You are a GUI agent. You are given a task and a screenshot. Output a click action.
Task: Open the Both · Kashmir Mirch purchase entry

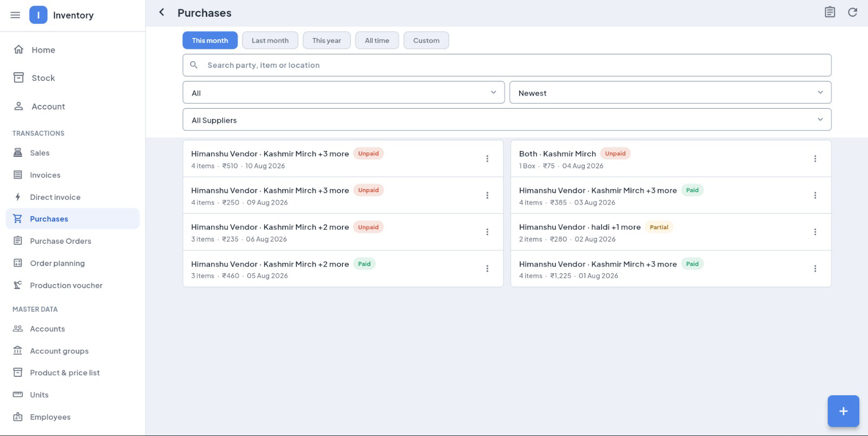[x=671, y=159]
